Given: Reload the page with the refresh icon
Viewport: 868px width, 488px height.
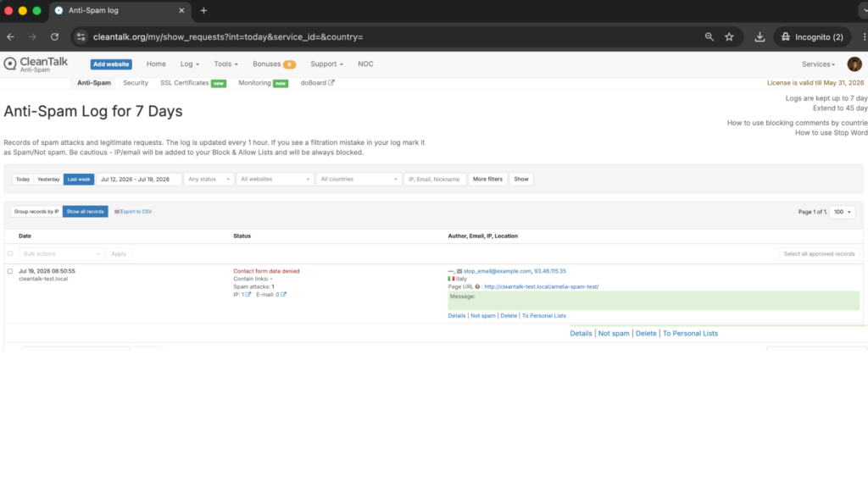Looking at the screenshot, I should pyautogui.click(x=54, y=37).
